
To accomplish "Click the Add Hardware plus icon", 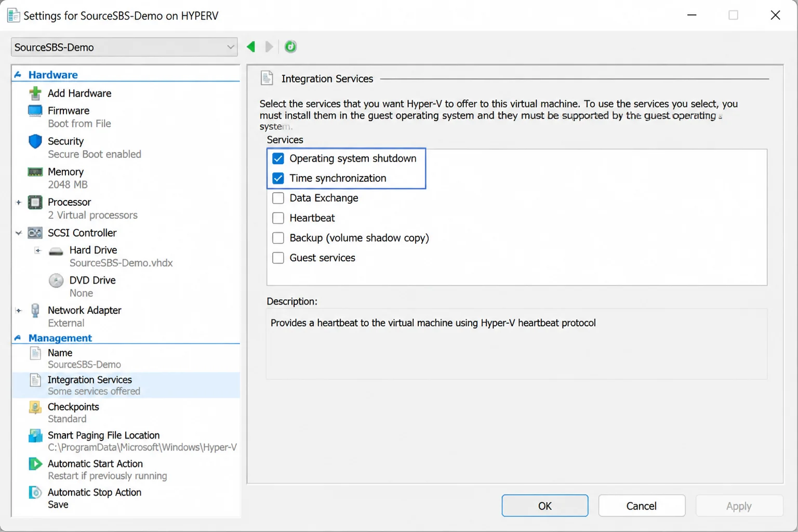I will [x=35, y=93].
